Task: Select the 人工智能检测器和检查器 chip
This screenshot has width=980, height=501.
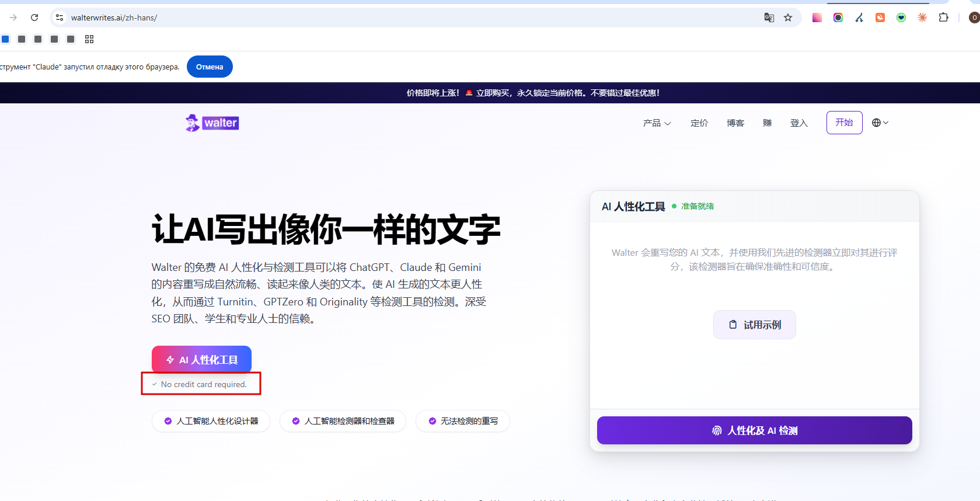Action: [343, 421]
